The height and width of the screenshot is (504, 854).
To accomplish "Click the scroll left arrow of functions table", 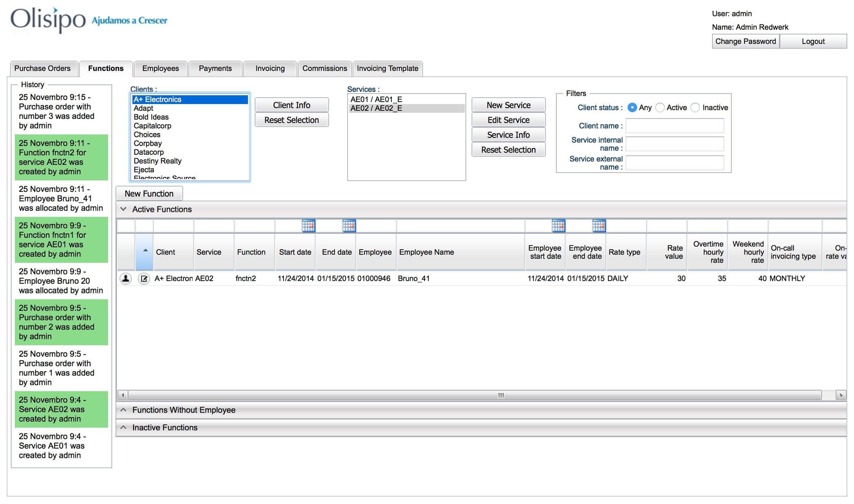I will (x=123, y=395).
